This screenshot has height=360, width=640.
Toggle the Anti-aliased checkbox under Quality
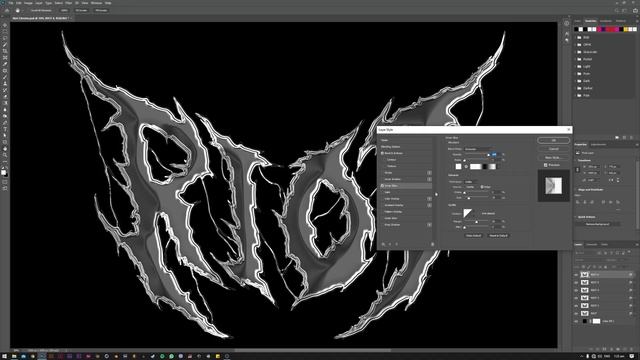[480, 213]
